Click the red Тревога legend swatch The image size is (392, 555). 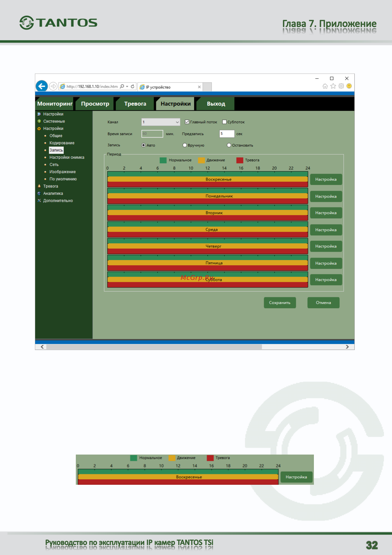click(x=240, y=160)
